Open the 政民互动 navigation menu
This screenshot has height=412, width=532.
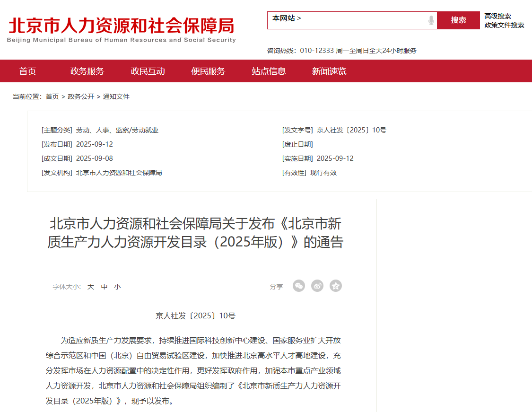click(148, 71)
